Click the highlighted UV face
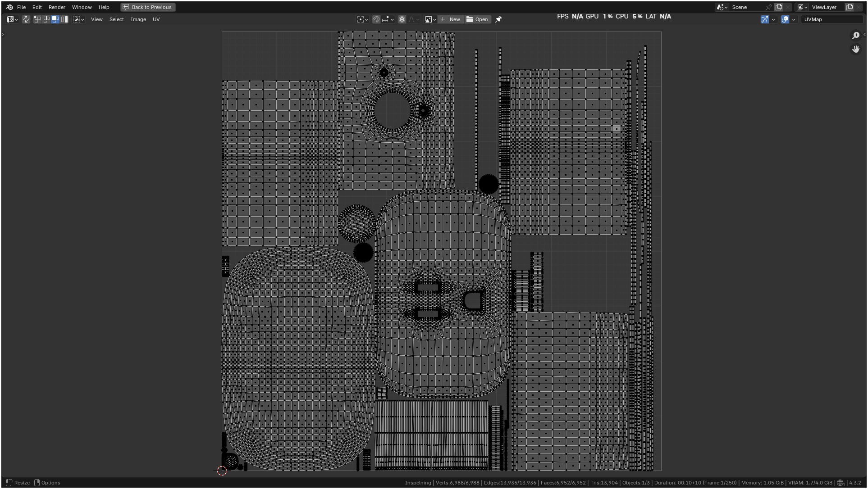This screenshot has width=868, height=489. 617,129
